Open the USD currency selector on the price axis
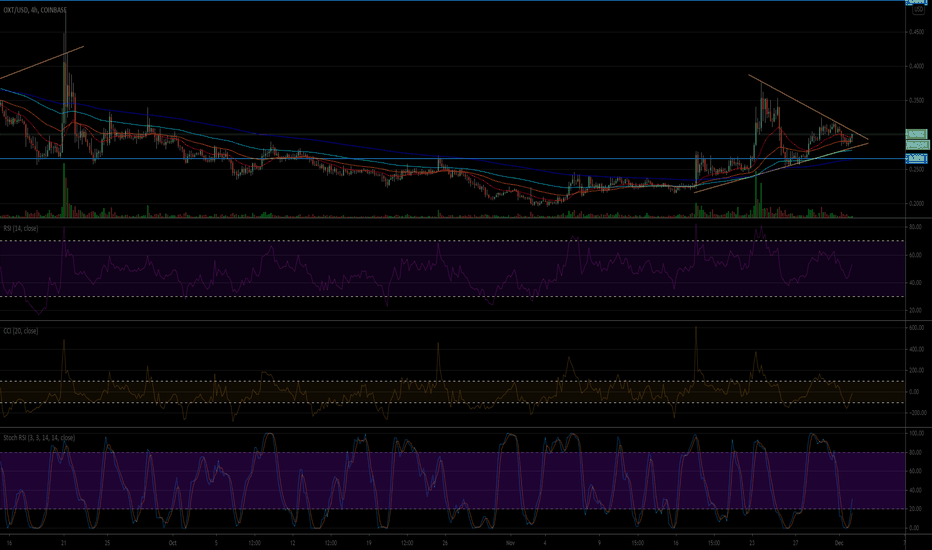 coord(918,10)
